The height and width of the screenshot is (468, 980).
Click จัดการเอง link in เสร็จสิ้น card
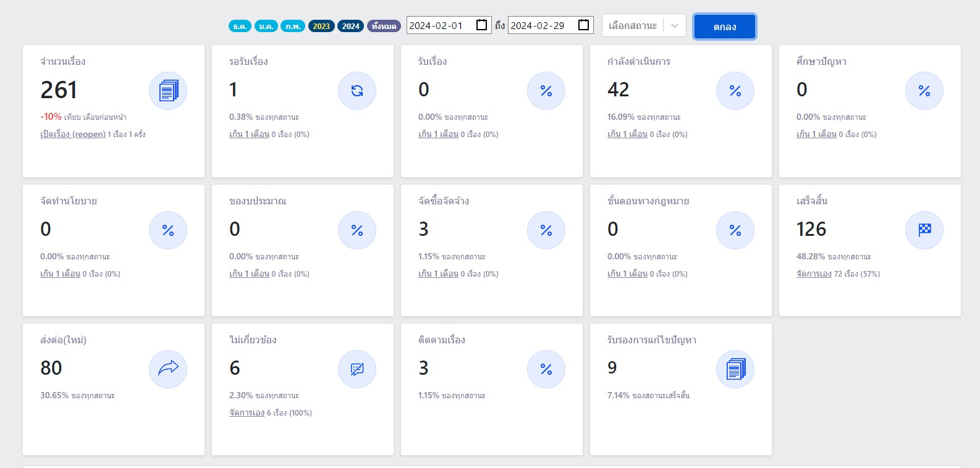[814, 274]
